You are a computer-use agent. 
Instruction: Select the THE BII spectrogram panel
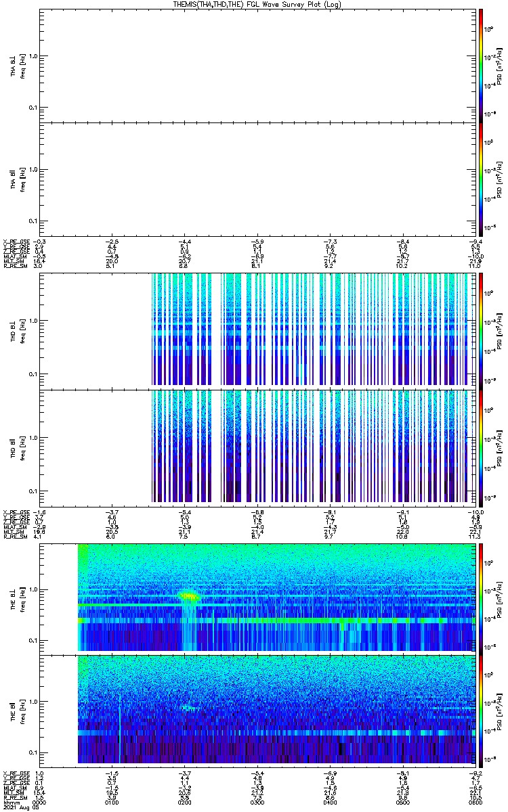click(x=257, y=711)
